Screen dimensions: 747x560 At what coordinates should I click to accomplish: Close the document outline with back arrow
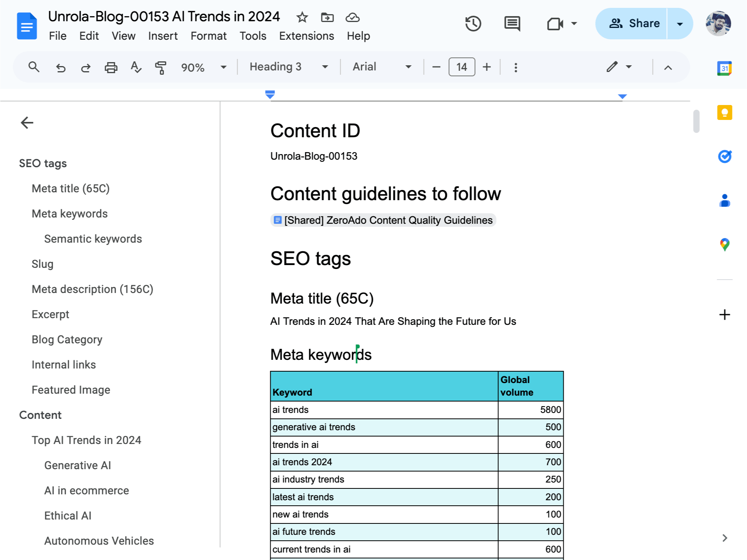coord(27,123)
